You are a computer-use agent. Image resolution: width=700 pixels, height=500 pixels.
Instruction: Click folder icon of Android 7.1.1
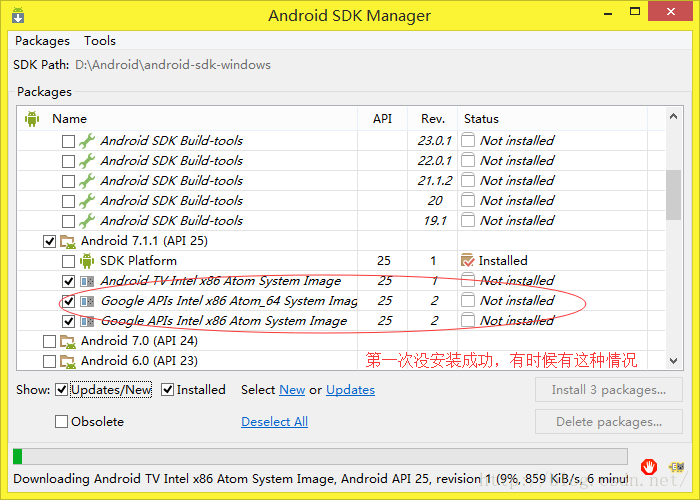(68, 242)
